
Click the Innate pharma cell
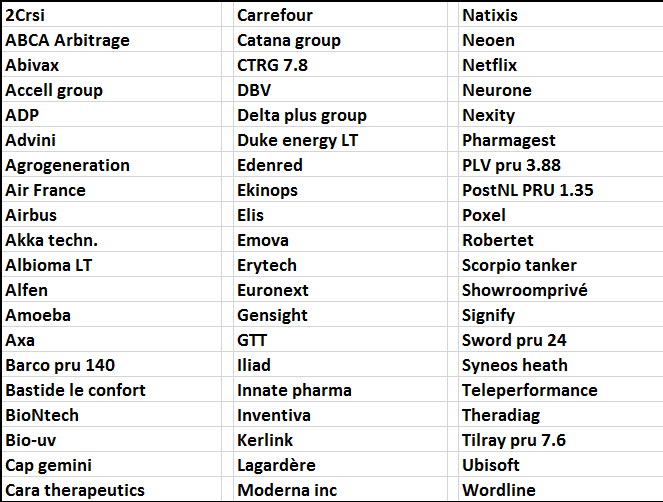[340, 390]
